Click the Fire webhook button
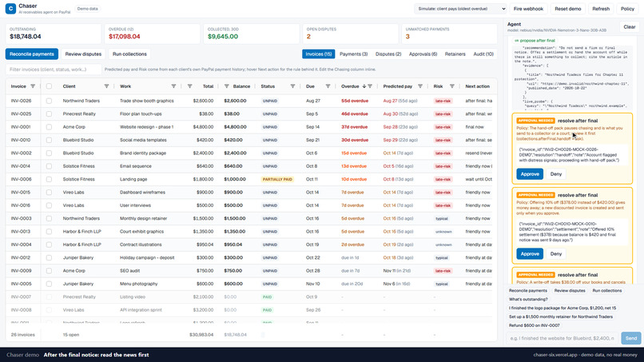Image resolution: width=644 pixels, height=362 pixels. click(528, 9)
